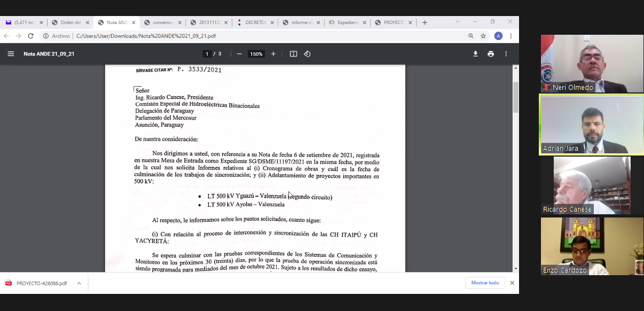
Task: Click 'LT 500 kV Ayolas – Valenzuela' bullet
Action: (x=246, y=205)
